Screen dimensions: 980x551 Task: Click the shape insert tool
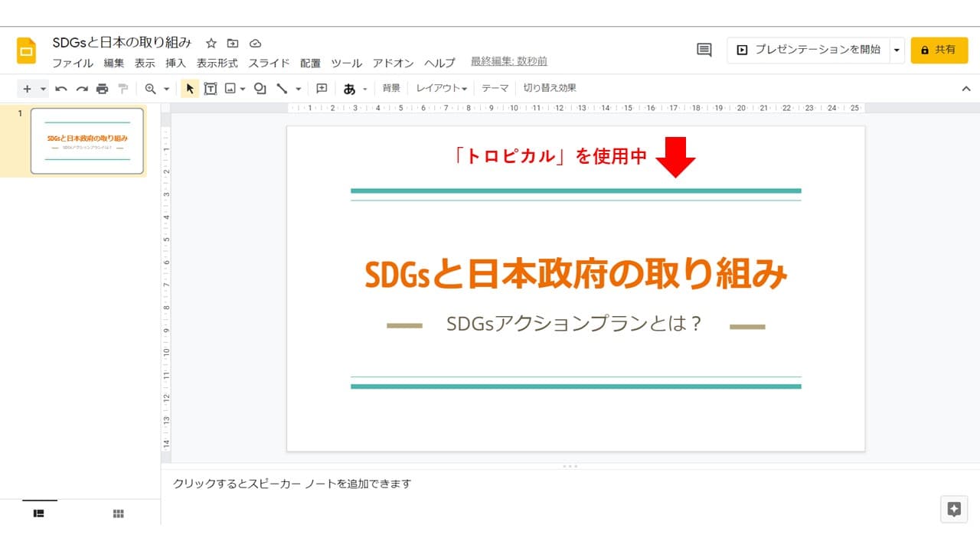(260, 89)
